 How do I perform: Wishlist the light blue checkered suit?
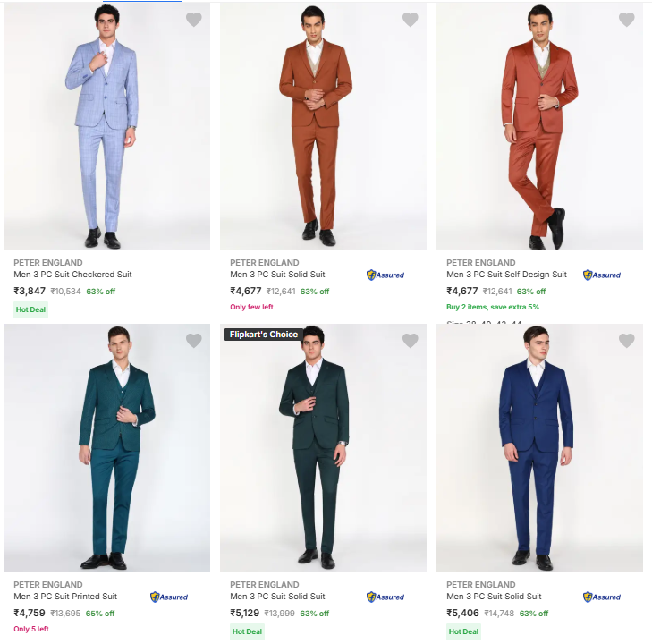click(x=193, y=20)
